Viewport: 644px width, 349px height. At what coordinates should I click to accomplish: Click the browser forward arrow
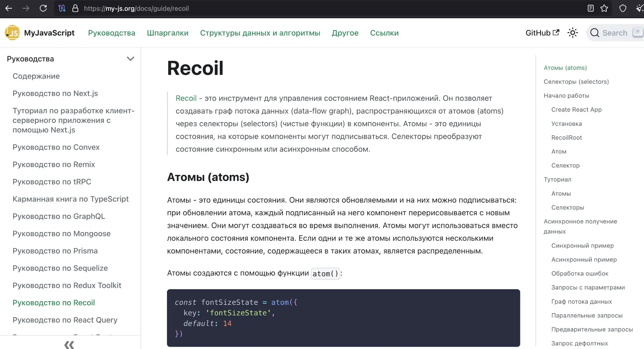point(26,8)
